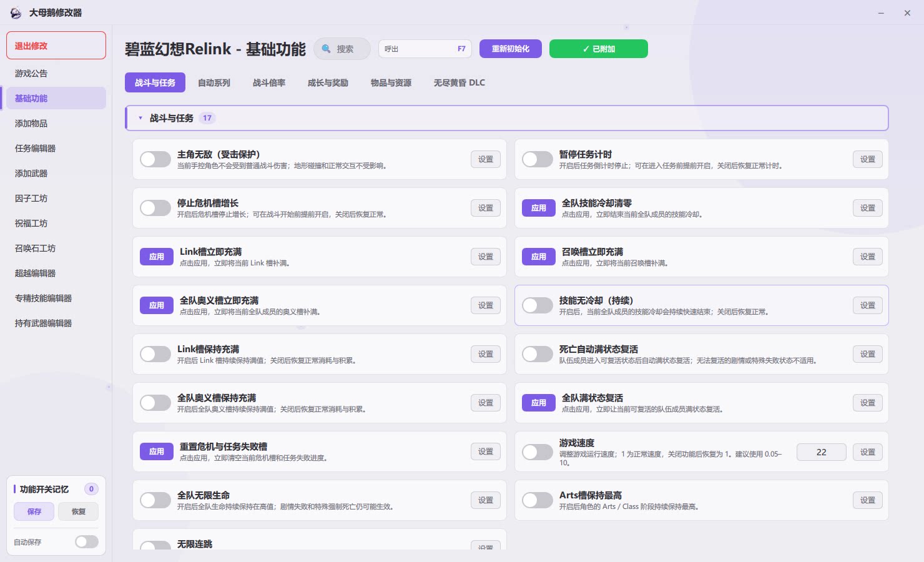Open 设置 for 游戏速度

click(x=868, y=452)
